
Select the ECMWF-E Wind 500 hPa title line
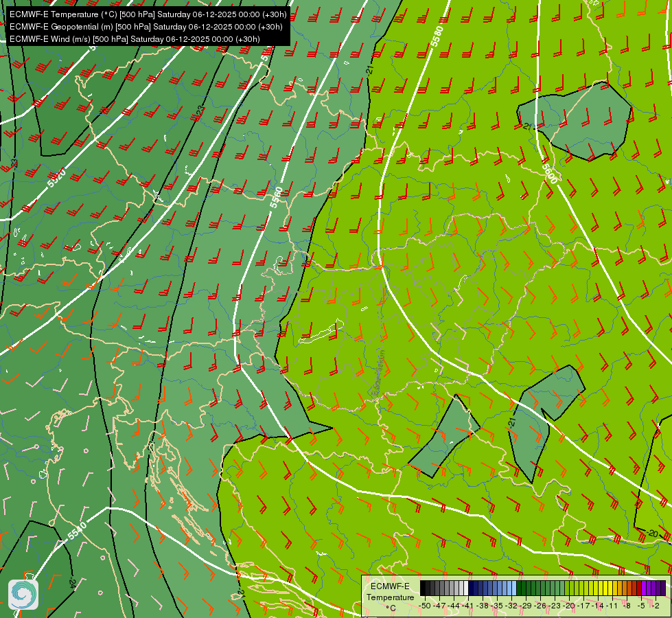[135, 39]
